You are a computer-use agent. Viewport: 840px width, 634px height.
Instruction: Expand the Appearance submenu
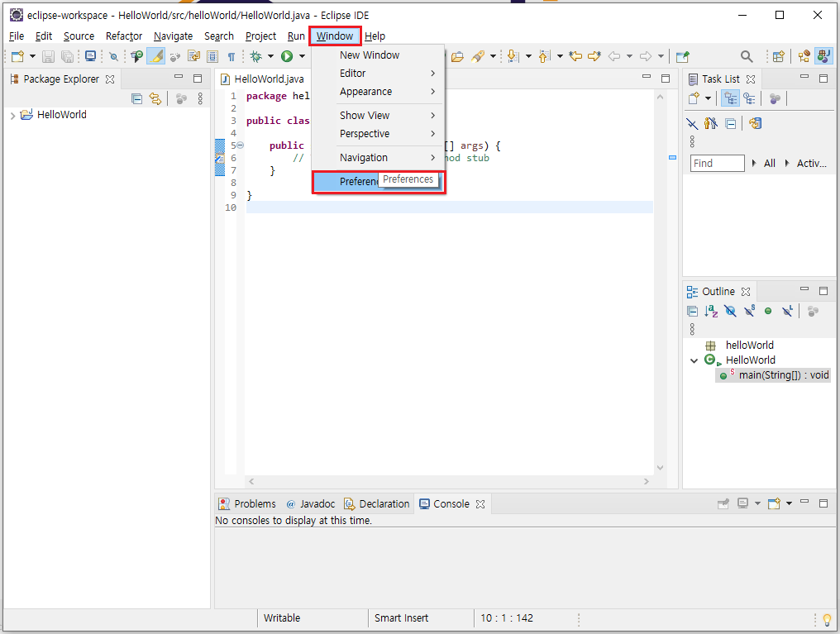(378, 92)
